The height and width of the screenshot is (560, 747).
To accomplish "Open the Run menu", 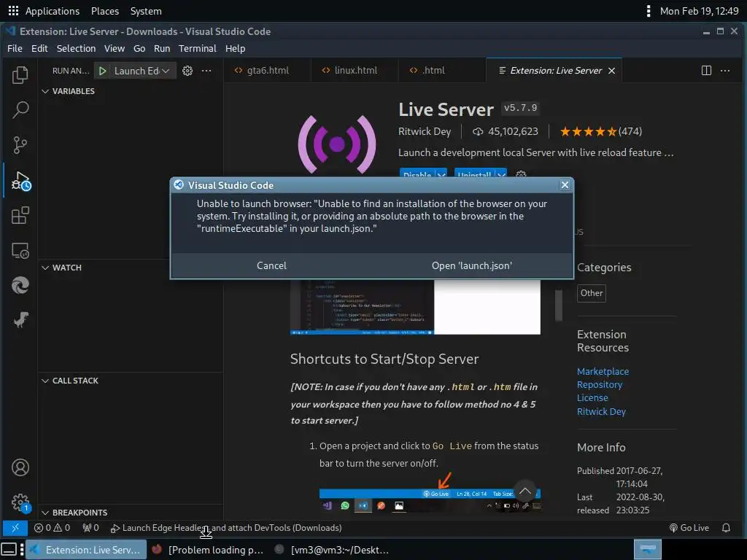I will tap(162, 48).
